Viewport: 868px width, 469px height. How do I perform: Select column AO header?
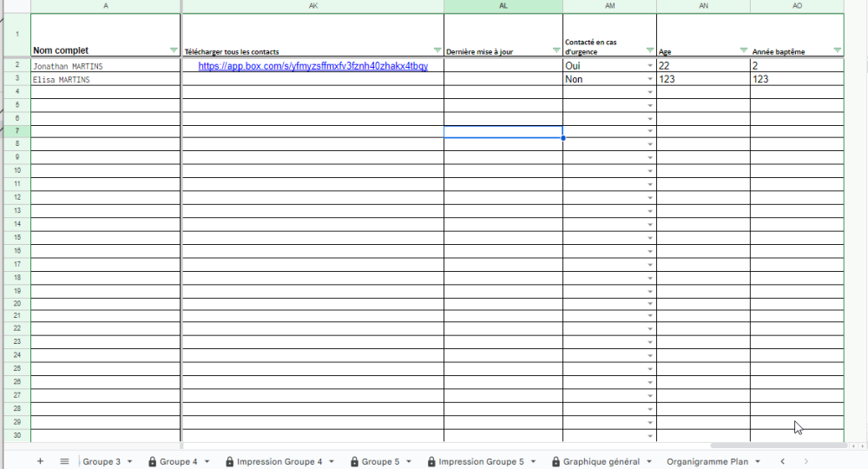pyautogui.click(x=797, y=6)
